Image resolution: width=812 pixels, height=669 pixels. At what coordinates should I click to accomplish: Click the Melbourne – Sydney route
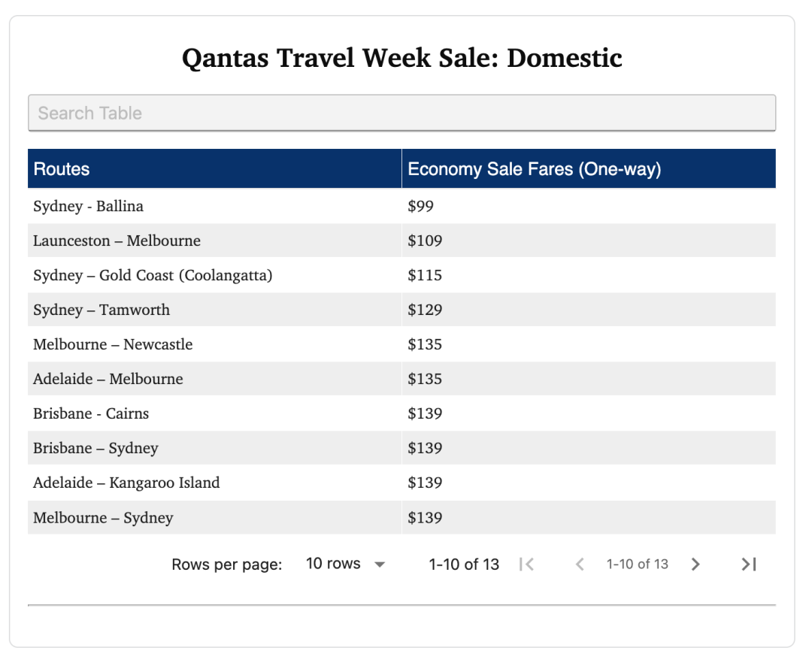103,518
